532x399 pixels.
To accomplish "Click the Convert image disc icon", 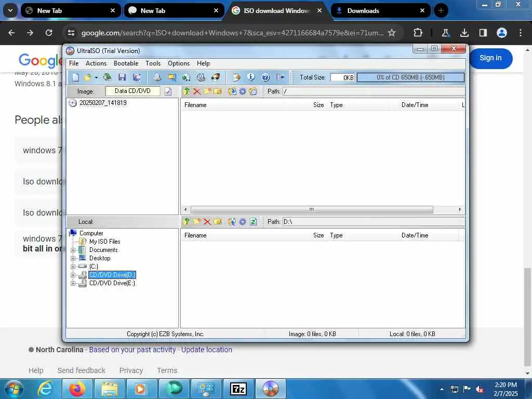I will 187,77.
